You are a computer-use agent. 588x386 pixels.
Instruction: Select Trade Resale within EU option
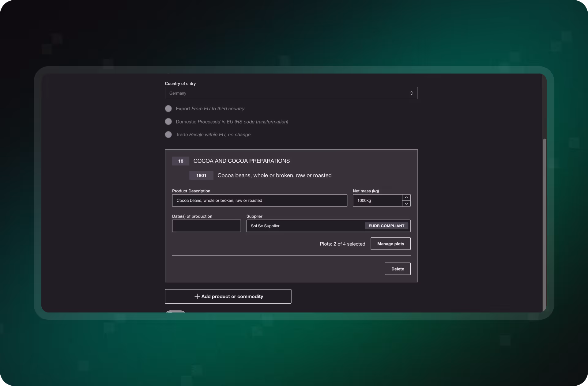(168, 134)
